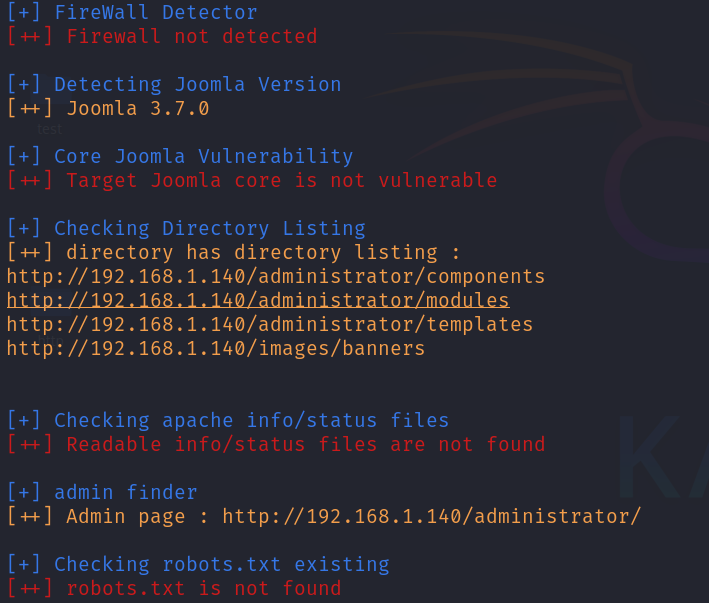Viewport: 709px width, 603px height.
Task: Click the [++] marker before Joomla 3.7.0
Action: coord(30,108)
